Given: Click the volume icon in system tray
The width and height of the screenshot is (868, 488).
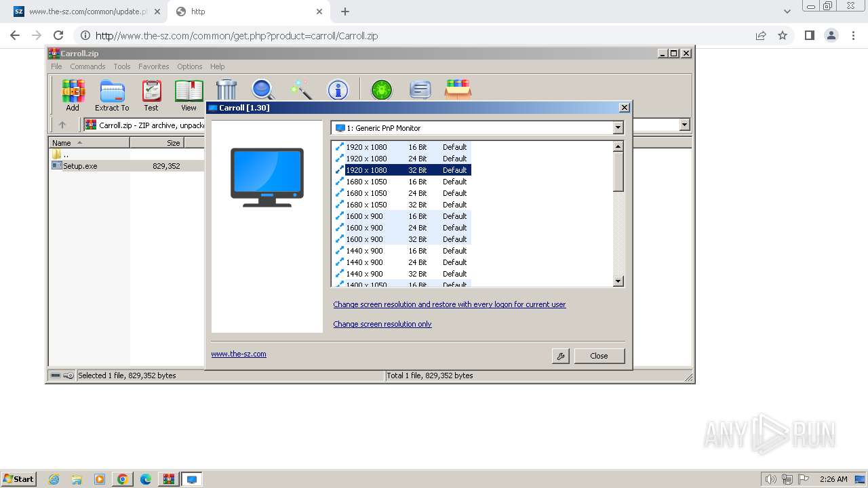Looking at the screenshot, I should (770, 479).
